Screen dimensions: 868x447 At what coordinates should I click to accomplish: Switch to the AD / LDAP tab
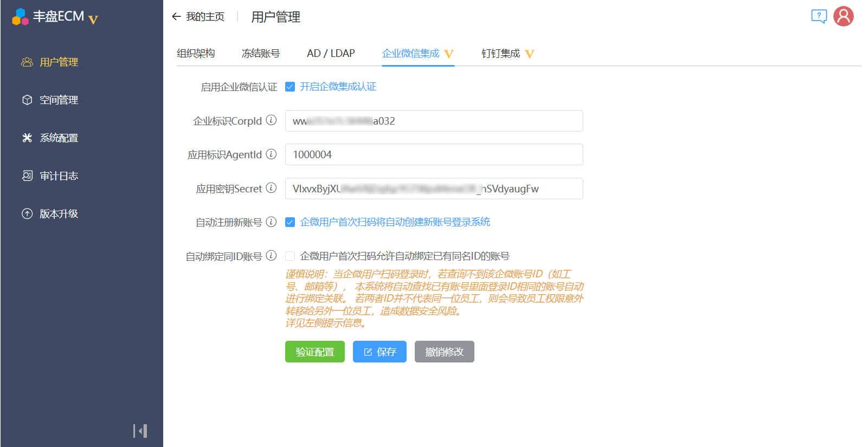click(330, 53)
